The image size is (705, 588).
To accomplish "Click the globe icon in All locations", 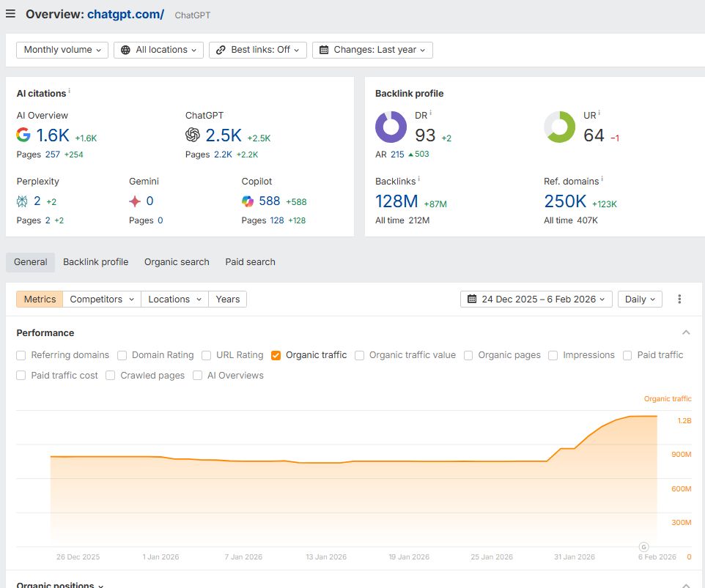I will (x=126, y=50).
